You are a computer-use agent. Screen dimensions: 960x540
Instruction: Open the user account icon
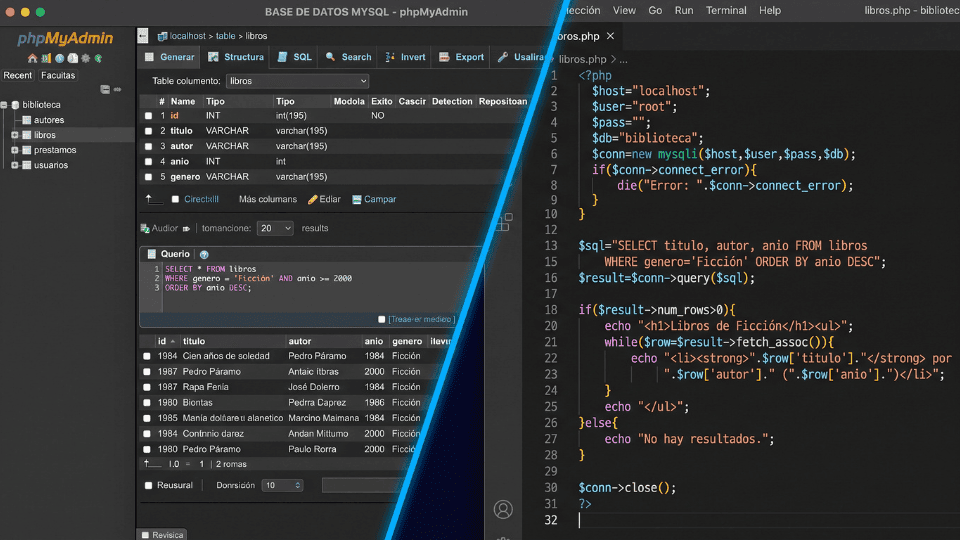(503, 509)
